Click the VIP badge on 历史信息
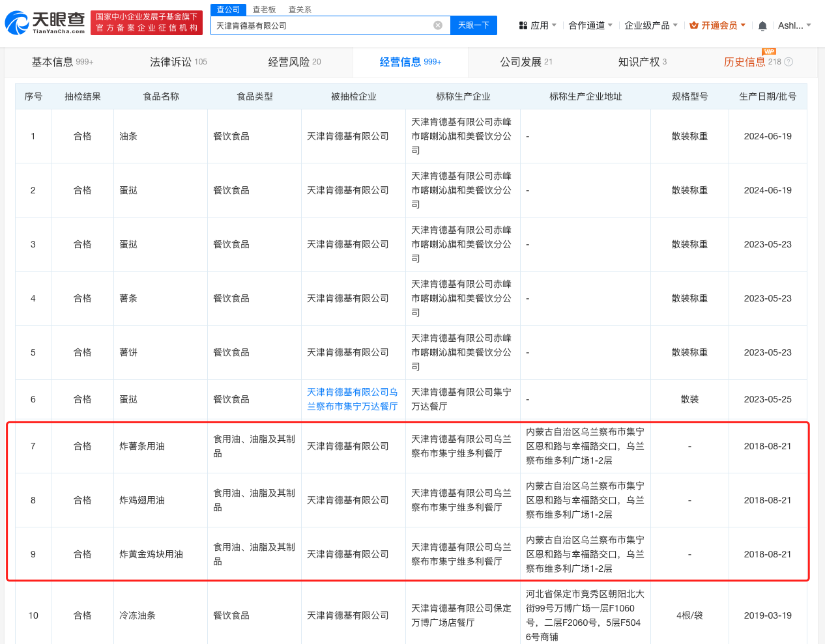825x644 pixels. [768, 51]
